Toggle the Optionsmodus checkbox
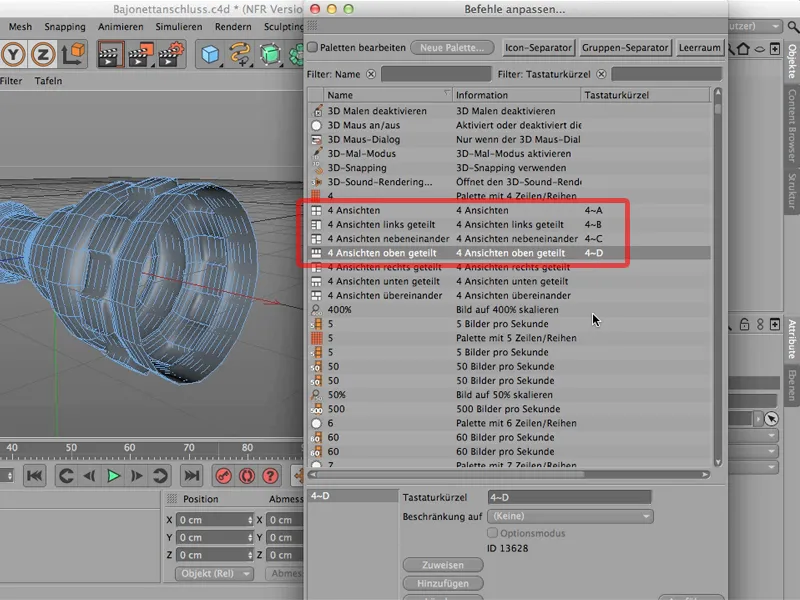The width and height of the screenshot is (800, 600). point(492,533)
